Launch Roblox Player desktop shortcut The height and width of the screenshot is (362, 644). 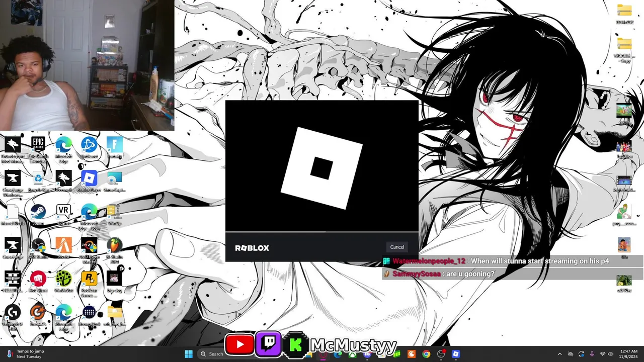click(89, 182)
